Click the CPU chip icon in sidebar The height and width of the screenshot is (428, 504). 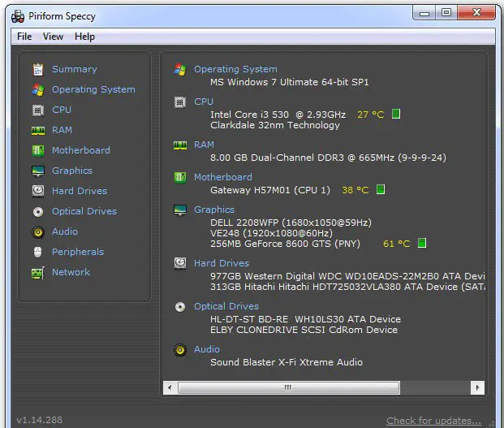38,110
